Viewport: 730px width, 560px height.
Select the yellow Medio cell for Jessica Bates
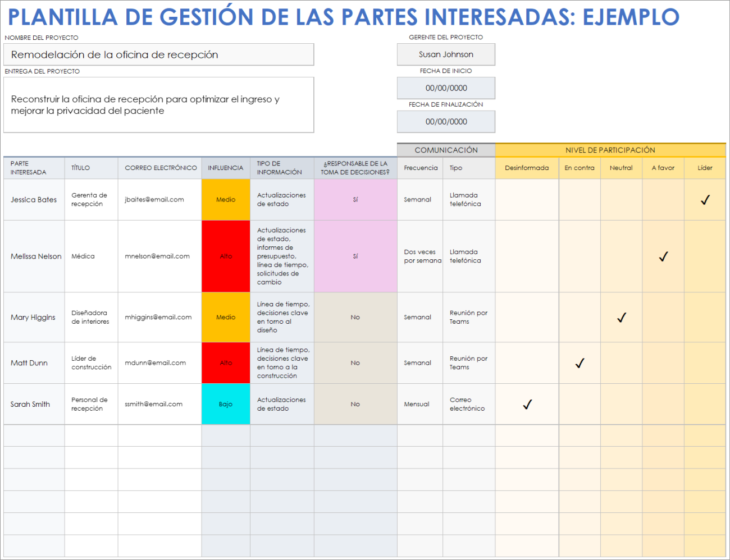(x=225, y=200)
